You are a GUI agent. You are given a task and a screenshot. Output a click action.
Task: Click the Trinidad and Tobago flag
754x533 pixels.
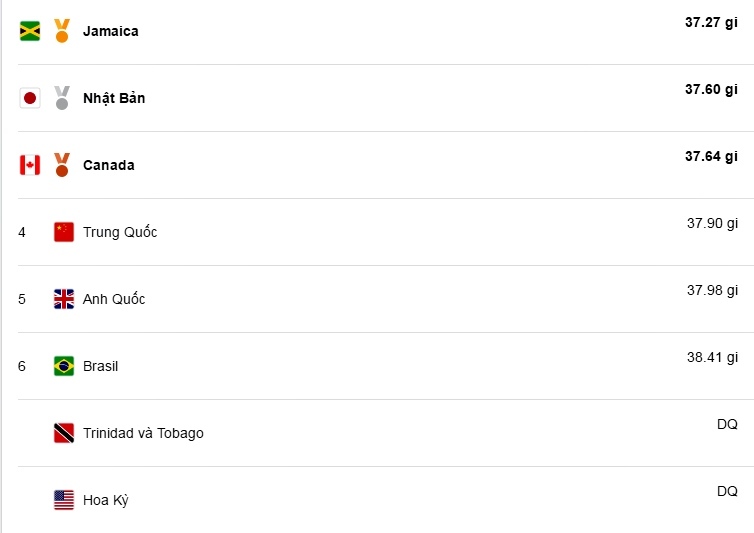[x=64, y=433]
